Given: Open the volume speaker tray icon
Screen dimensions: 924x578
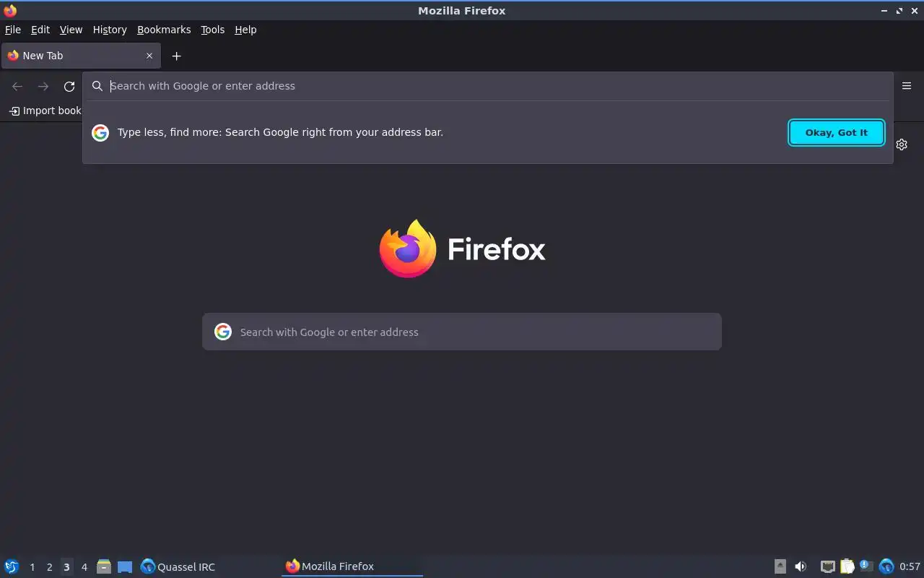Looking at the screenshot, I should tap(801, 566).
